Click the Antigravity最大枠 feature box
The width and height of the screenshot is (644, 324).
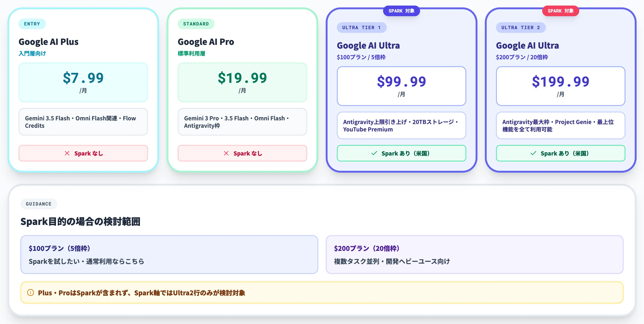[x=560, y=126]
